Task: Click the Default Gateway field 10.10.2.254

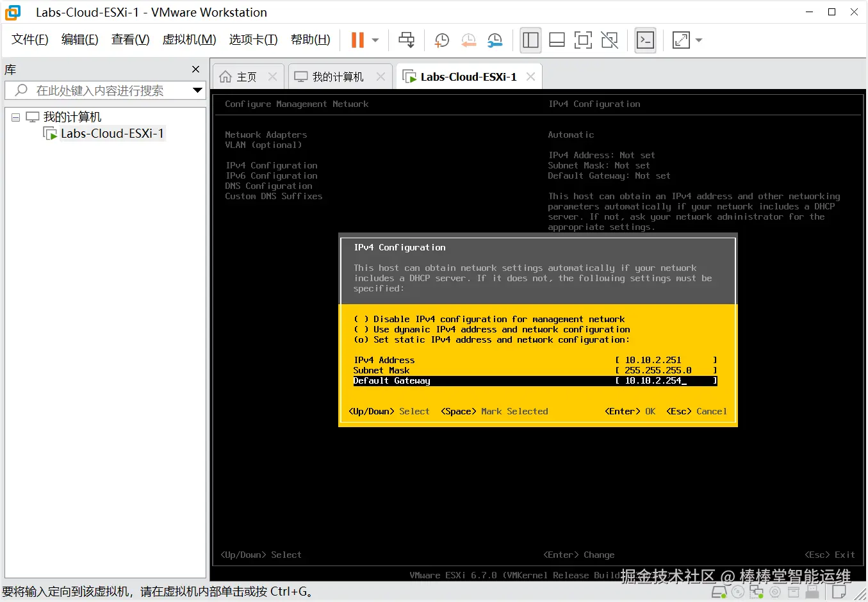Action: point(666,380)
